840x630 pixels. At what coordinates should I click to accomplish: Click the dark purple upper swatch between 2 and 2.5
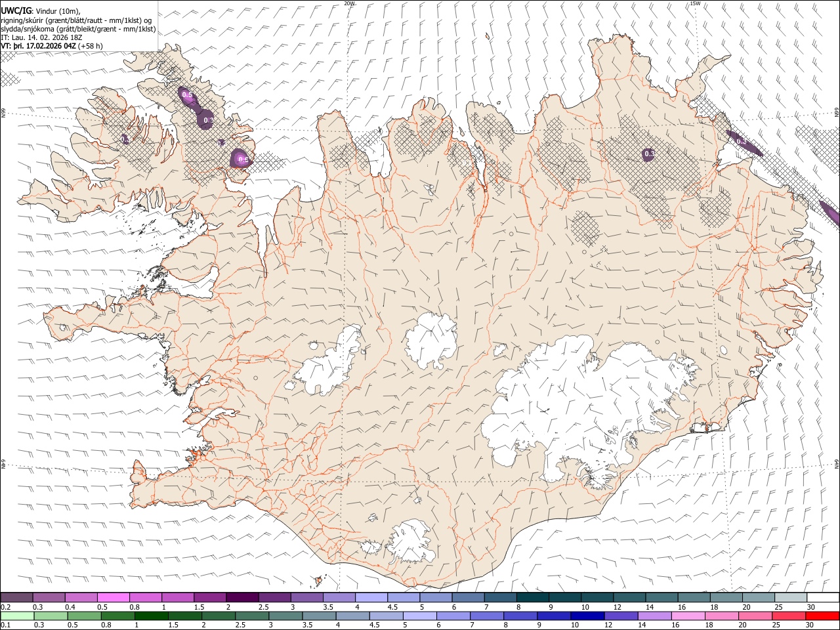[242, 597]
